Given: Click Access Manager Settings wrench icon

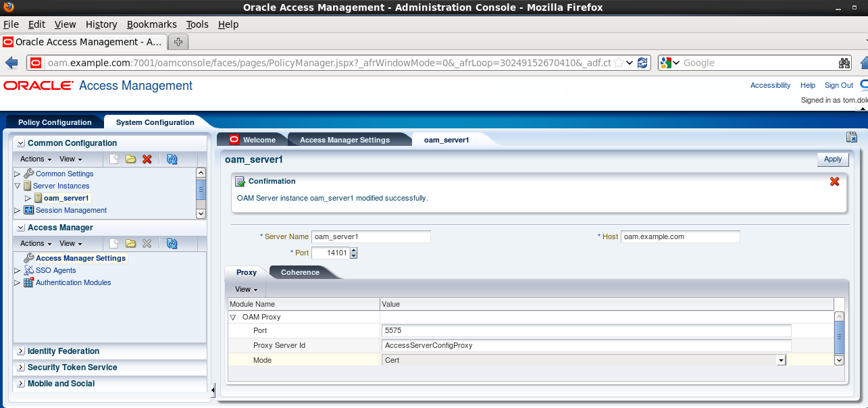Looking at the screenshot, I should pos(28,258).
